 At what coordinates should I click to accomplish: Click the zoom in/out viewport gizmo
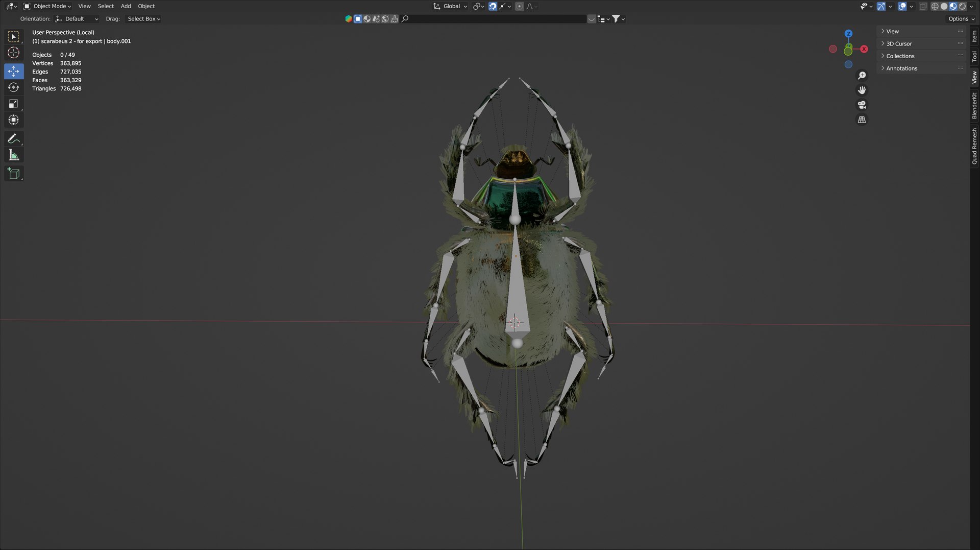(x=862, y=76)
